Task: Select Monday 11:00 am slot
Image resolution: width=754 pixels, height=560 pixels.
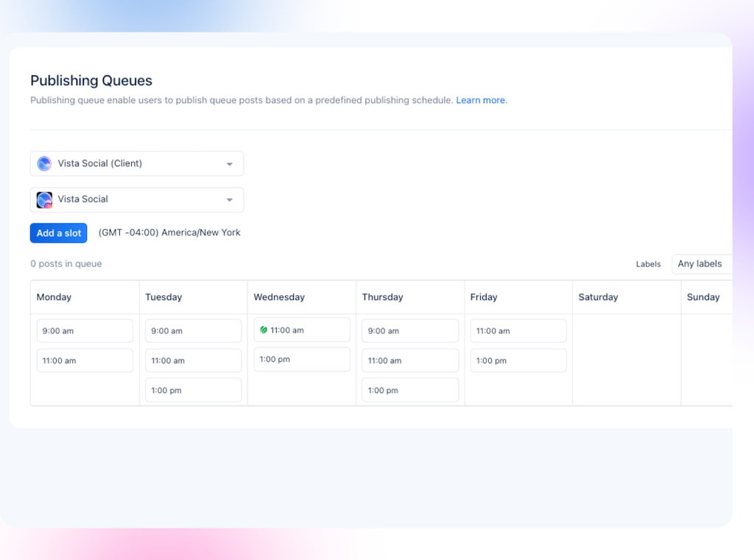Action: tap(85, 361)
